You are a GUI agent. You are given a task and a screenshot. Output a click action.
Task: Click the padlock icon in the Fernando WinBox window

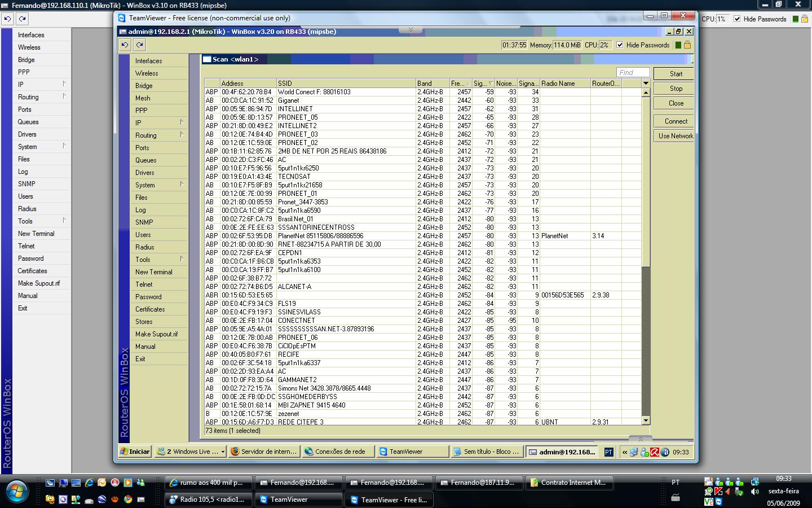(x=805, y=19)
